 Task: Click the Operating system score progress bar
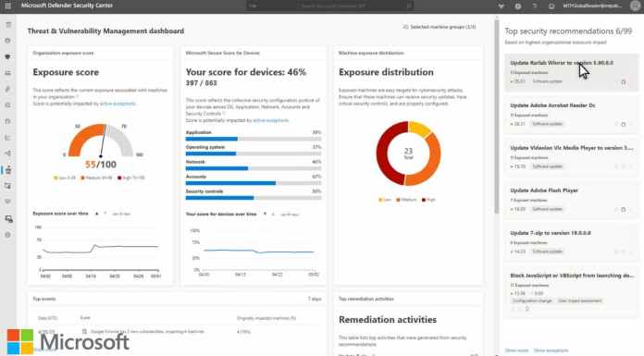point(254,153)
